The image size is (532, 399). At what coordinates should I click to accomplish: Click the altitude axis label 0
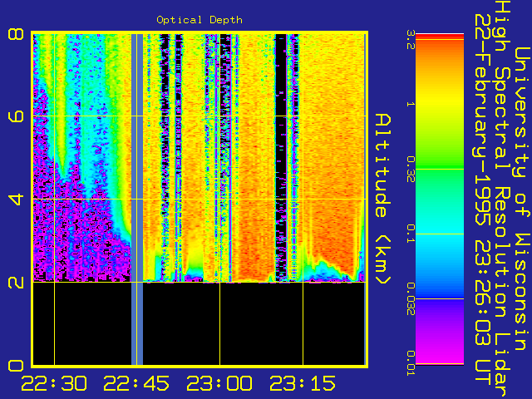tap(16, 366)
